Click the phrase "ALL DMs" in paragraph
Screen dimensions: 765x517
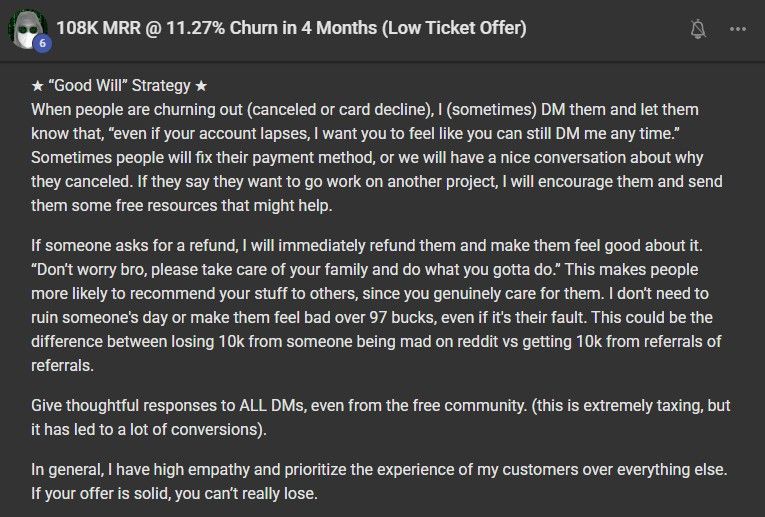click(x=272, y=405)
